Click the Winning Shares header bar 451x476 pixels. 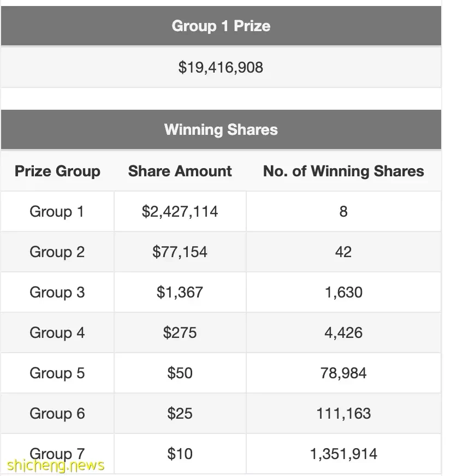(x=221, y=129)
